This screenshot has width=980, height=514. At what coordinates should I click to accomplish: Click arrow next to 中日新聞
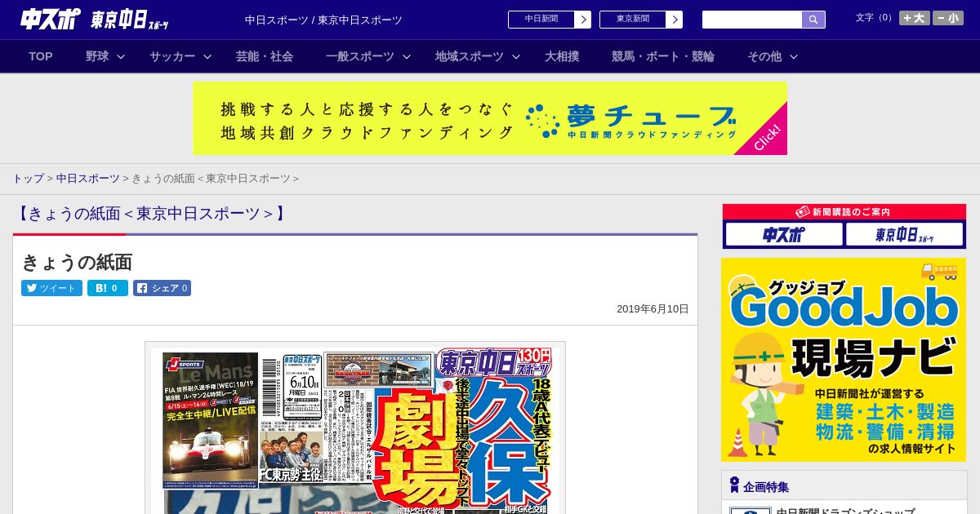point(583,20)
